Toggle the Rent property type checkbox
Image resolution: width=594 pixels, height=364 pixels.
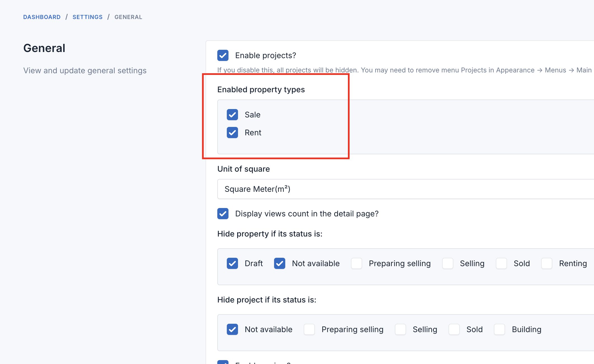tap(232, 133)
